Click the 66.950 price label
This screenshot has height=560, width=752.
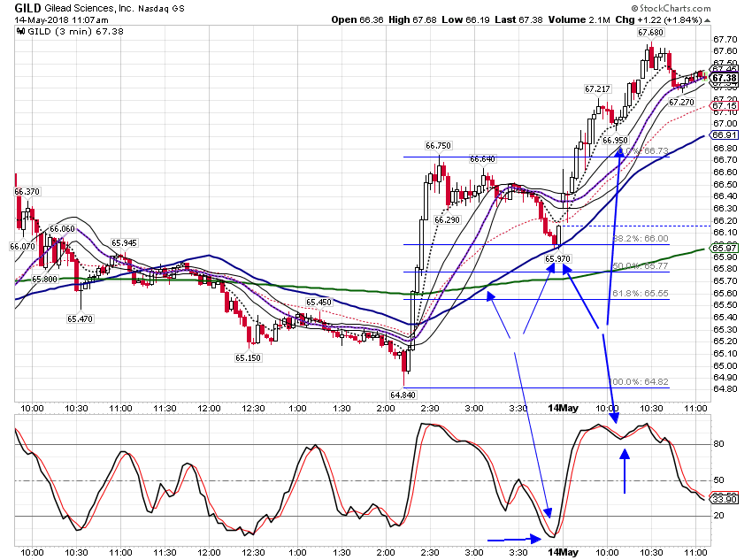[x=616, y=141]
